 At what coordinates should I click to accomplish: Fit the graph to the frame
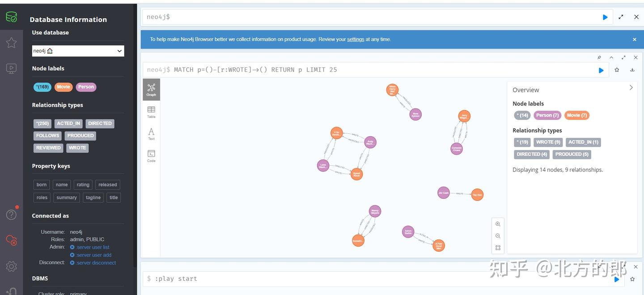(x=498, y=247)
